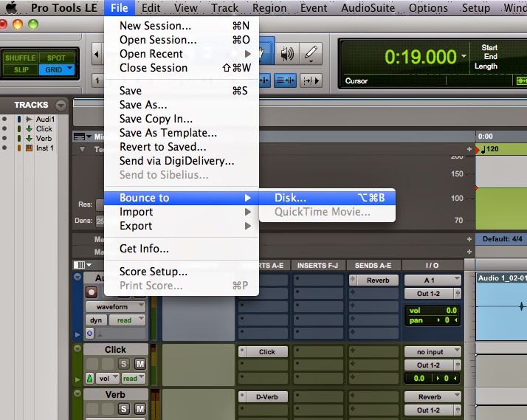The height and width of the screenshot is (420, 527).
Task: Open the AudioSuite menu
Action: coord(368,7)
